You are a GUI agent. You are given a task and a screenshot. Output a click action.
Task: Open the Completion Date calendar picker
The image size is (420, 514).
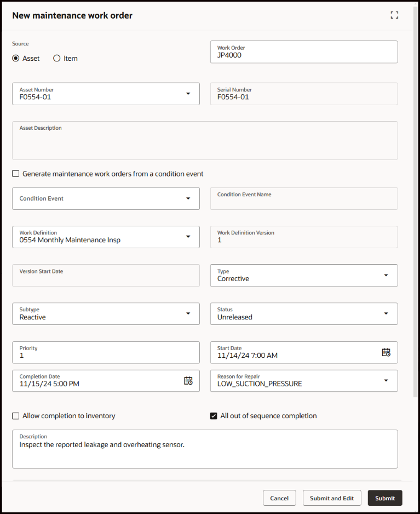188,381
